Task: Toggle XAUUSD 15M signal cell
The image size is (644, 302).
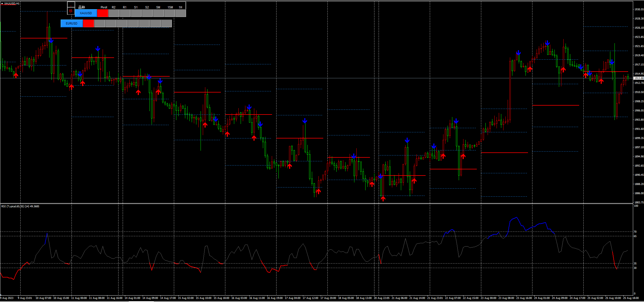Action: (169, 13)
